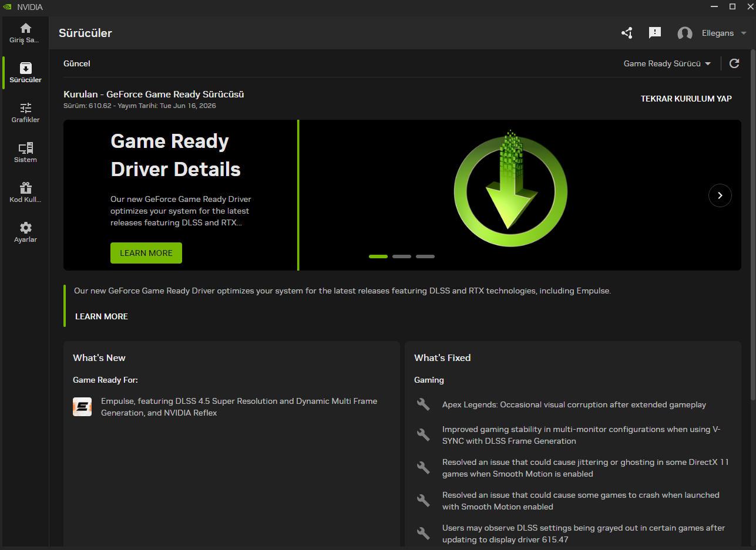
Task: Click the green LEARN MORE button
Action: coord(146,253)
